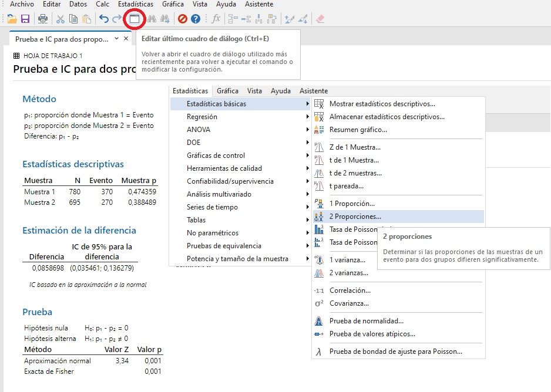Click the Cut scissors icon
Viewport: 551px width, 392px height.
tap(60, 19)
